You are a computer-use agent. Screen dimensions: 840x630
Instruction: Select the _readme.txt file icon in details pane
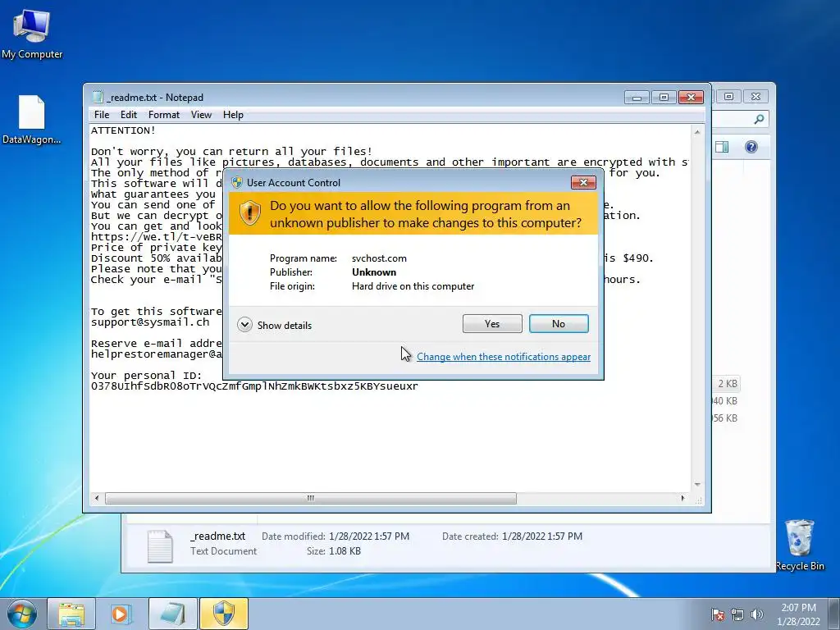pos(160,546)
